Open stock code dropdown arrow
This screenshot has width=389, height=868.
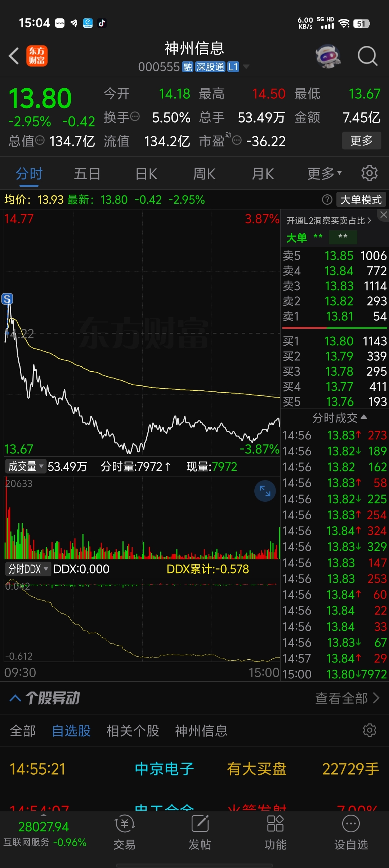(246, 67)
